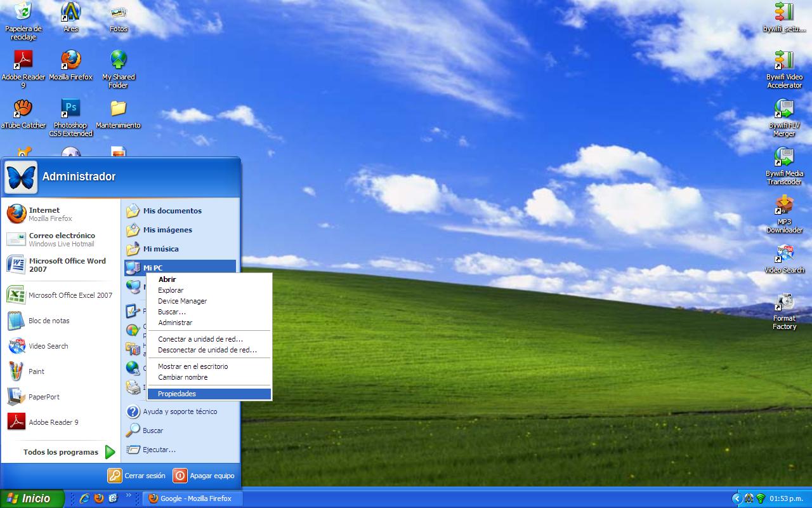Open Bloc de notas from Start menu
812x508 pixels.
[x=61, y=321]
